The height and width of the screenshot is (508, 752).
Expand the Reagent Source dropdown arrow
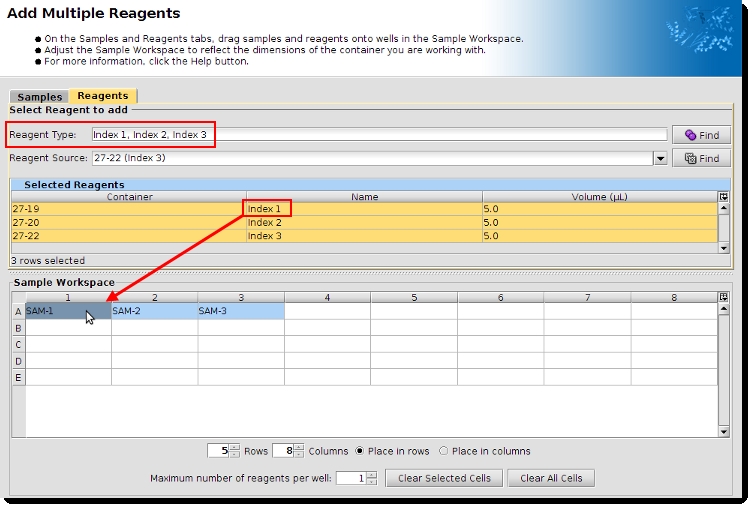click(x=660, y=158)
